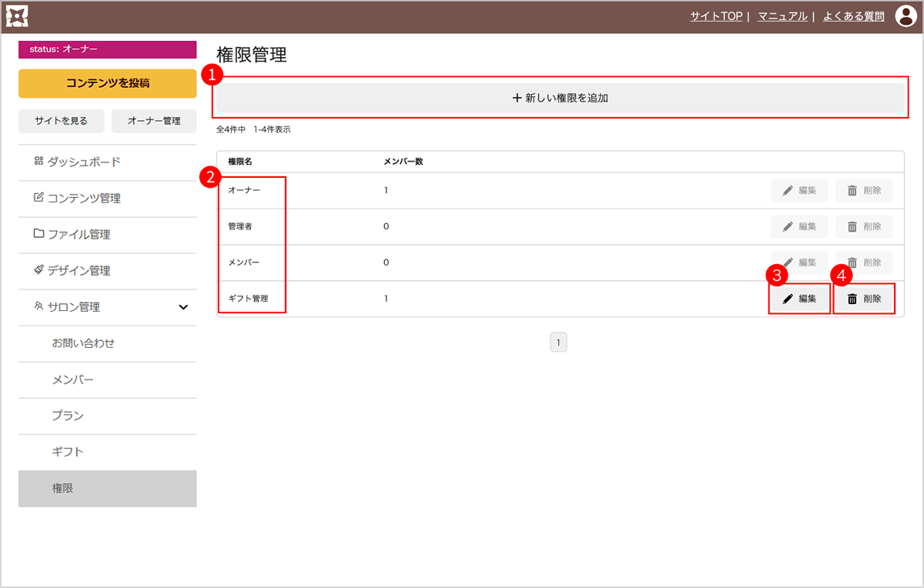The width and height of the screenshot is (924, 588).
Task: Click the edit button for ギフト管理
Action: click(799, 299)
